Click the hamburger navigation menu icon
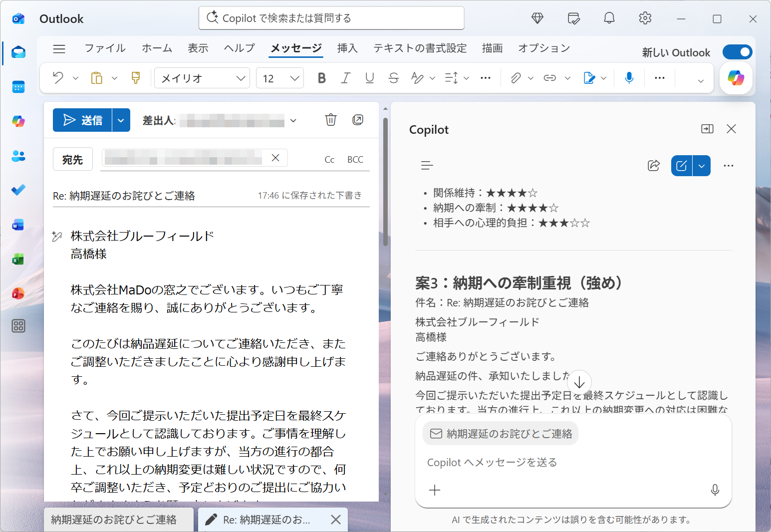The width and height of the screenshot is (771, 532). click(59, 48)
